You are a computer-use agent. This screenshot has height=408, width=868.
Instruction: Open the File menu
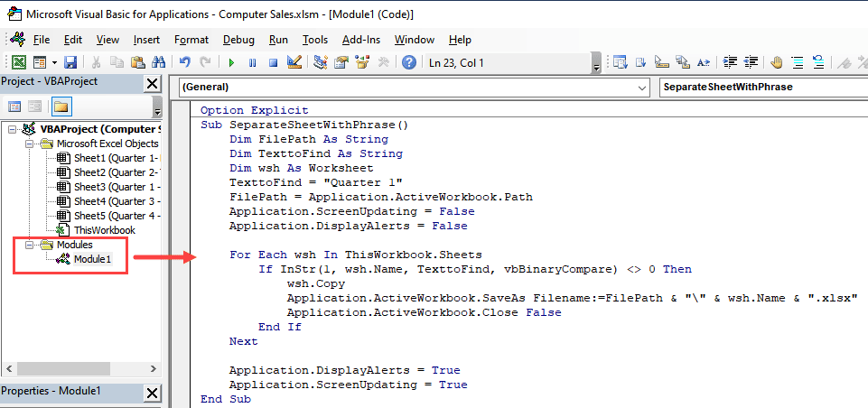click(x=42, y=40)
